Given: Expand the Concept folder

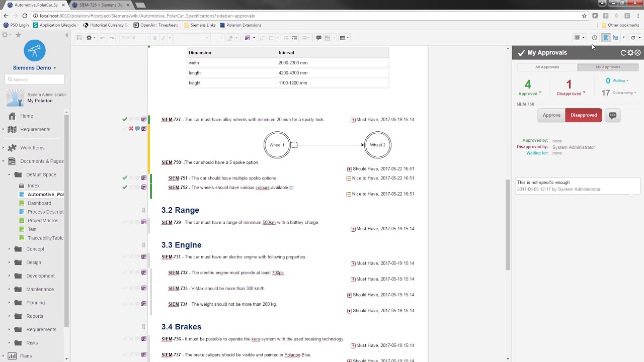Looking at the screenshot, I should pyautogui.click(x=9, y=249).
